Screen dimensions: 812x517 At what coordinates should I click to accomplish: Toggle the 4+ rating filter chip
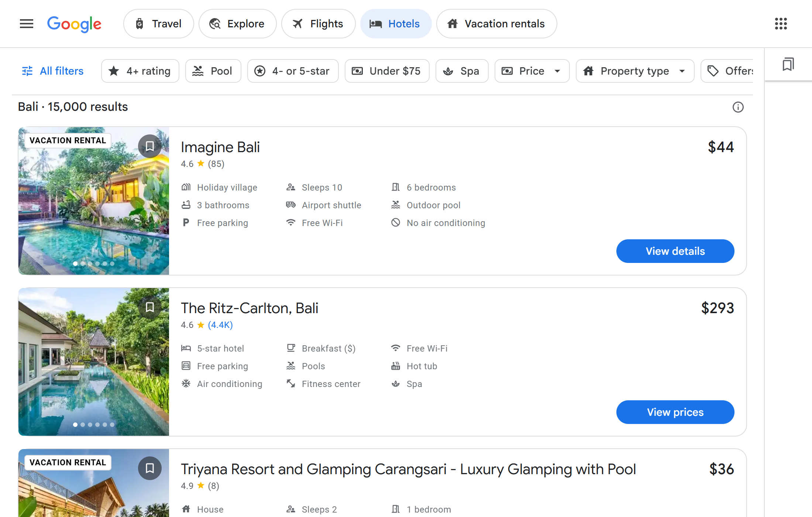[140, 71]
